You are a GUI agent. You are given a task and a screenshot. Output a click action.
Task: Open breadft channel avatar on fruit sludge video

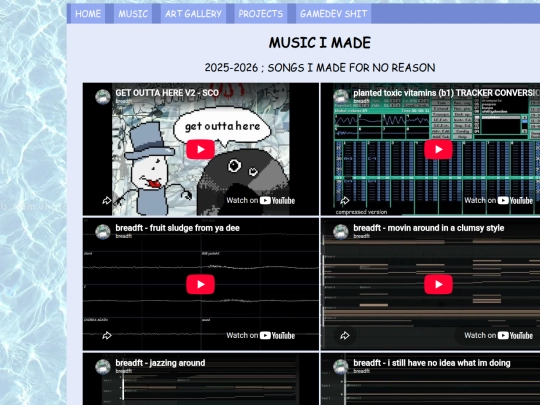click(x=103, y=232)
